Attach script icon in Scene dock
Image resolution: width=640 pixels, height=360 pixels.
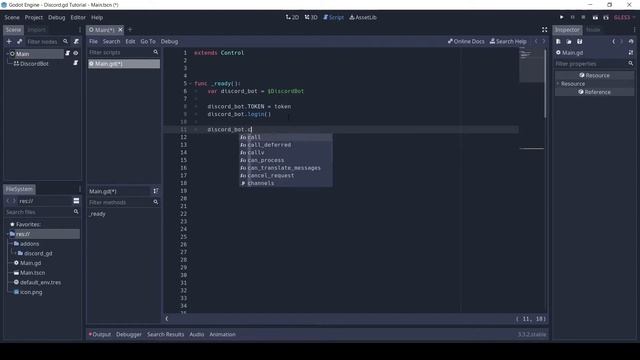[x=76, y=41]
